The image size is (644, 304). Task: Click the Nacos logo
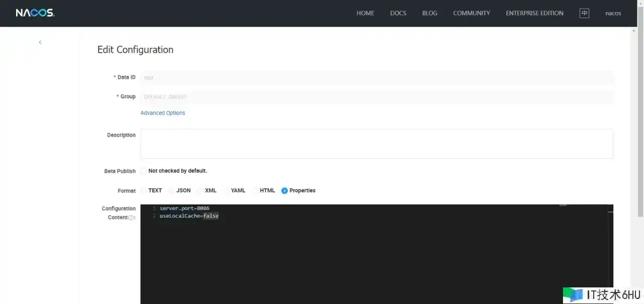pos(35,13)
